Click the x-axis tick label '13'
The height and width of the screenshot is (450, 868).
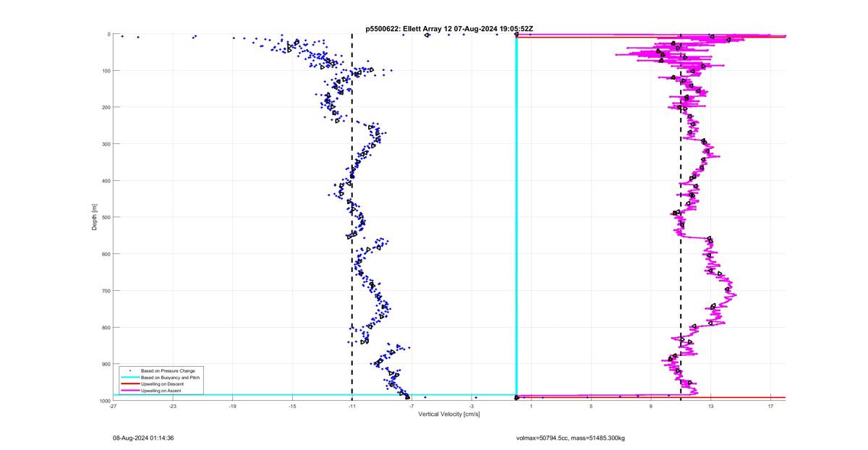click(711, 406)
